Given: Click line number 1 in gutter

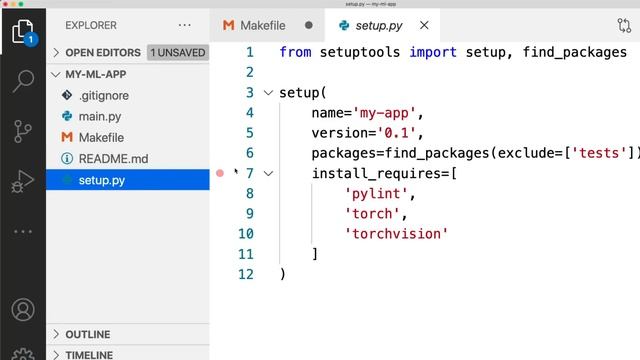Looking at the screenshot, I should pyautogui.click(x=249, y=52).
